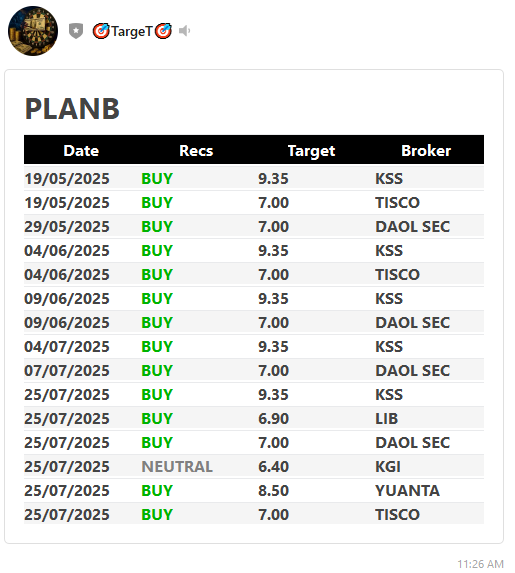515x573 pixels.
Task: Click the 6.40 target price
Action: click(x=273, y=467)
